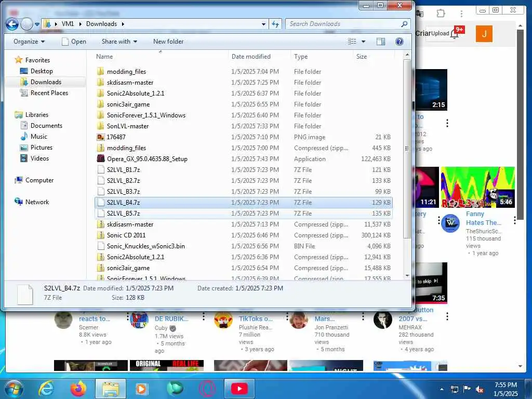Viewport: 532px width, 399px height.
Task: Open Firefox from the taskbar
Action: click(x=78, y=389)
